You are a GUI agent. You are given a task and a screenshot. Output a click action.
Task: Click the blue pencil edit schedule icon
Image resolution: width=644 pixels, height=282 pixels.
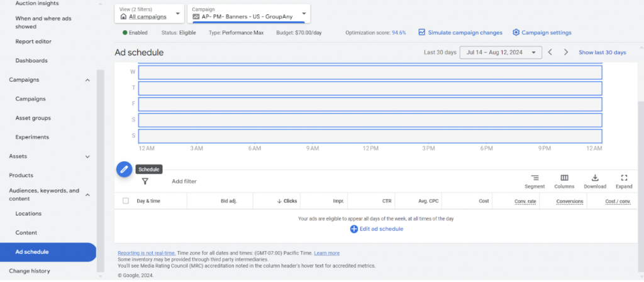point(124,169)
